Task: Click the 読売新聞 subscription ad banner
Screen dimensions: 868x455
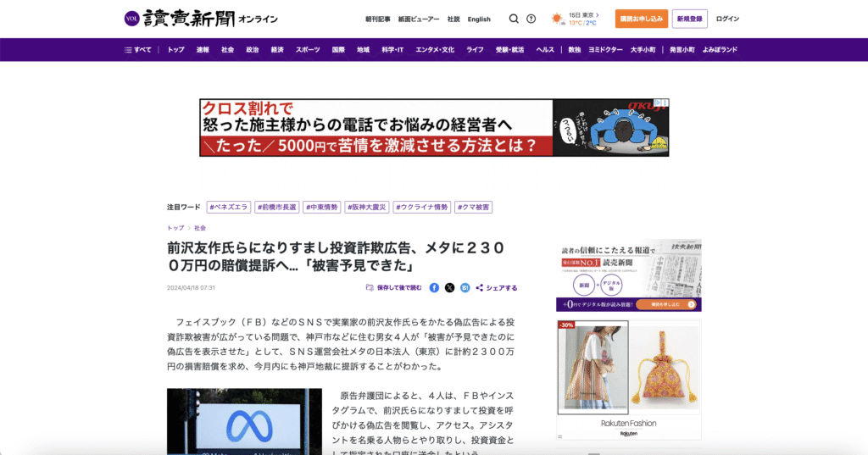Action: (x=629, y=275)
